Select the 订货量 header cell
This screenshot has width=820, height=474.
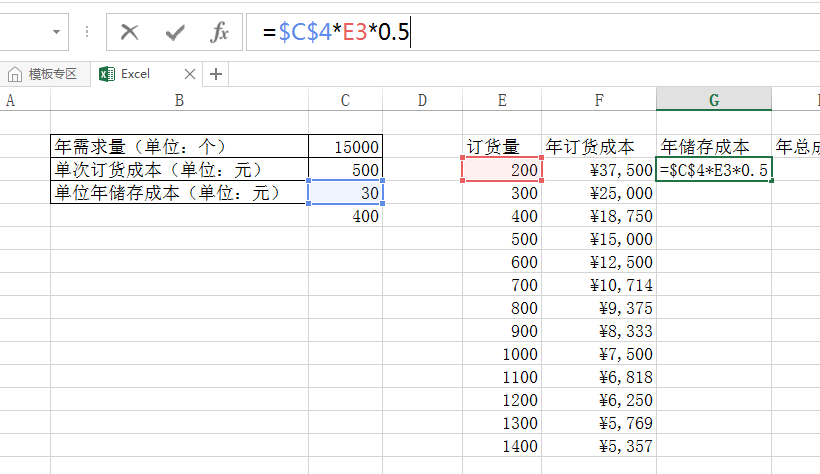tap(502, 146)
